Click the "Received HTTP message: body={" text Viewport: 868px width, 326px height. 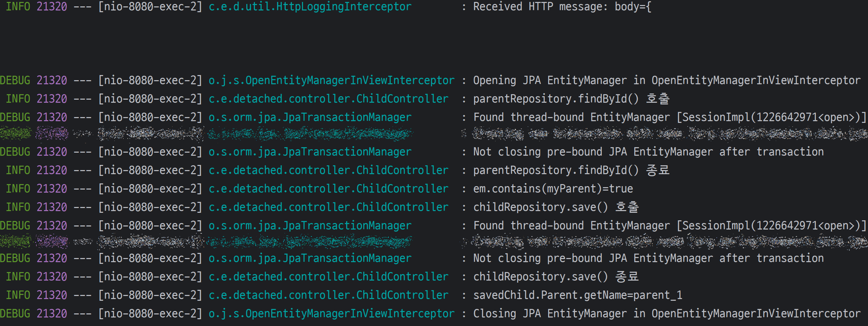click(562, 7)
